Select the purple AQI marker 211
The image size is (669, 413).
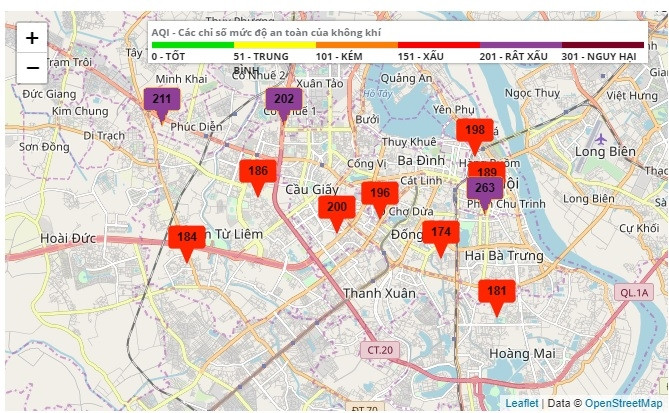161,100
